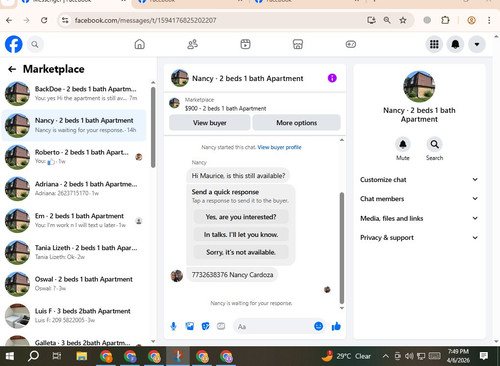Send quick reply In talks. I'll let you know.
This screenshot has width=500, height=366.
tap(241, 235)
